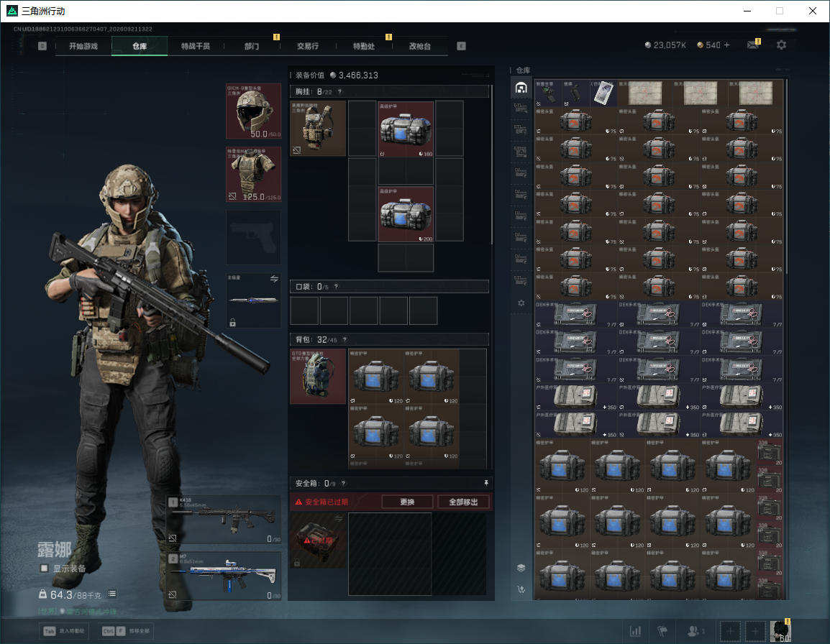Open the 开始游戏 tab

pos(83,46)
